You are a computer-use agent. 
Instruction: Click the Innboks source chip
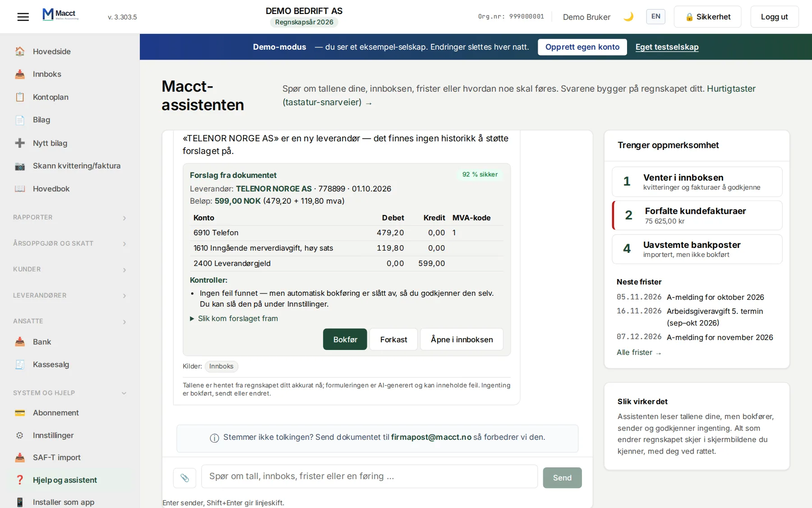coord(221,366)
